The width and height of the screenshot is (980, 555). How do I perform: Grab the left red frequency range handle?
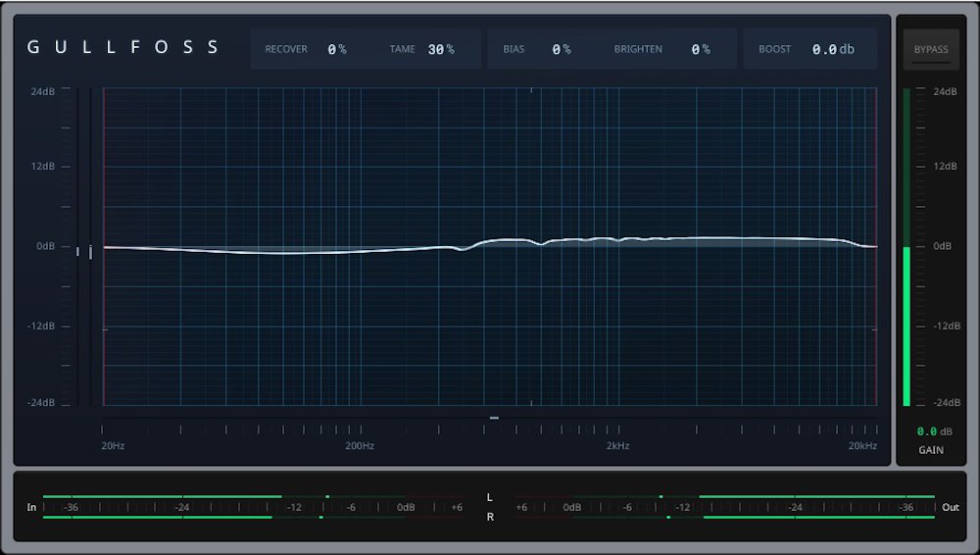click(104, 245)
